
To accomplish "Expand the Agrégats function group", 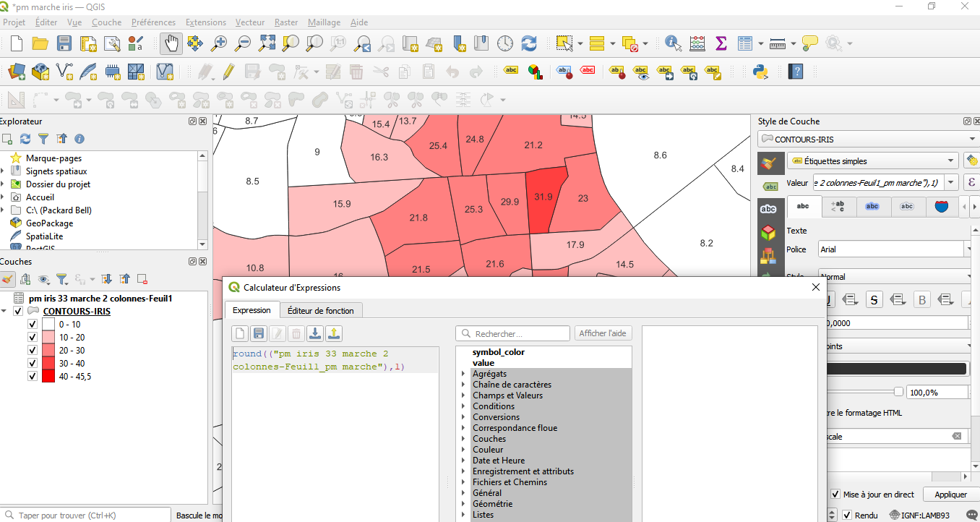I will pyautogui.click(x=464, y=374).
